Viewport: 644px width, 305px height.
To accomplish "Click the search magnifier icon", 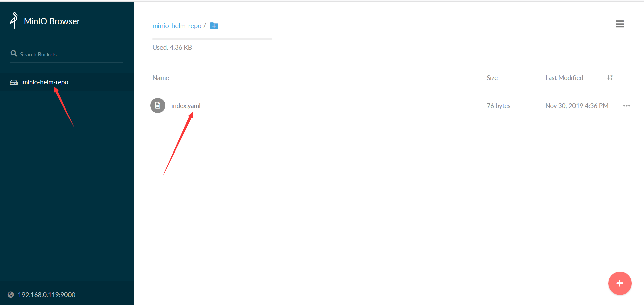I will 14,53.
